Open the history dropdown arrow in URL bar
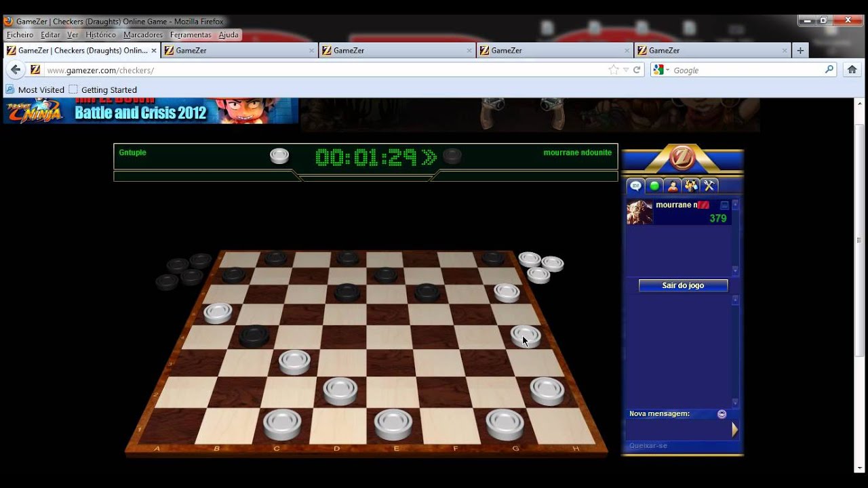The image size is (868, 488). point(626,70)
